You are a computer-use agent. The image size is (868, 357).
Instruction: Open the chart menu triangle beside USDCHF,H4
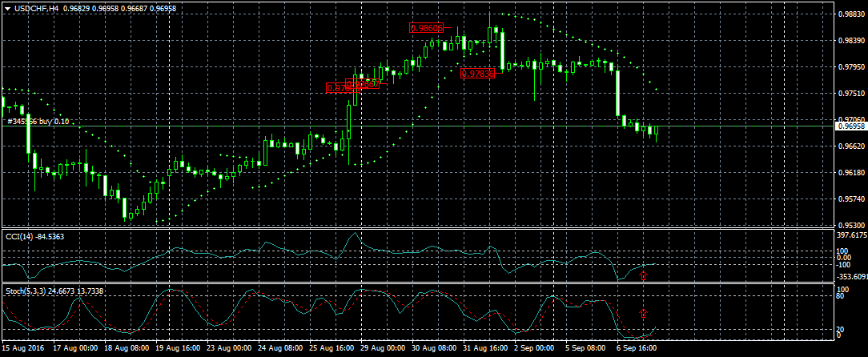(7, 8)
